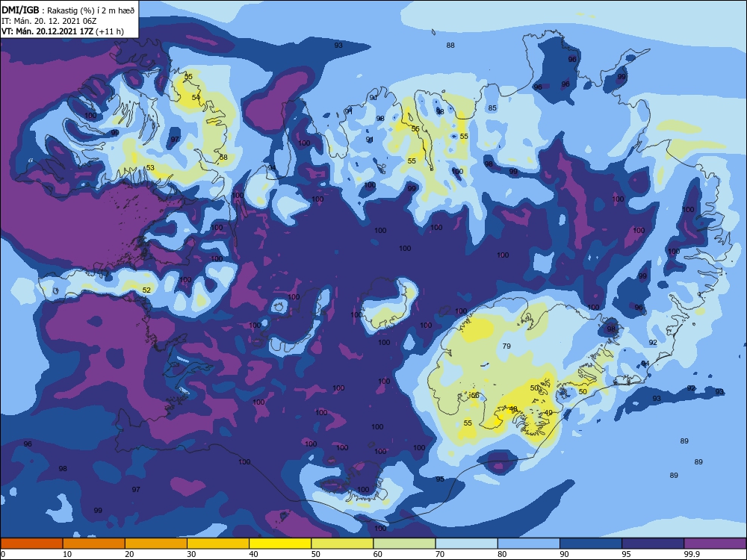Click the '10' tick label on legend scale

tap(67, 554)
